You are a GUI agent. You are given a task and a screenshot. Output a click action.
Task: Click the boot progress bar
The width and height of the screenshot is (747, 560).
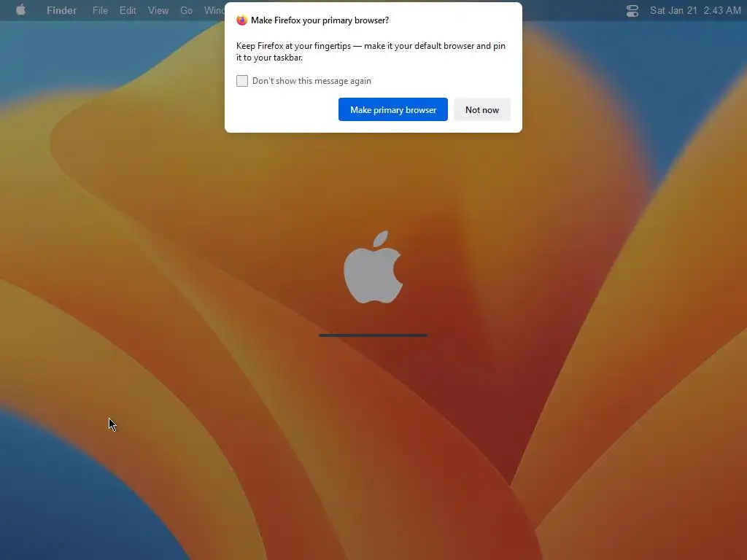pyautogui.click(x=373, y=335)
